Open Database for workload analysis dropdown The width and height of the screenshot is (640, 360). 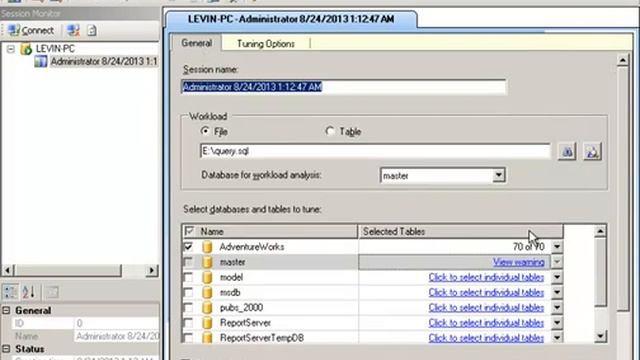[498, 176]
